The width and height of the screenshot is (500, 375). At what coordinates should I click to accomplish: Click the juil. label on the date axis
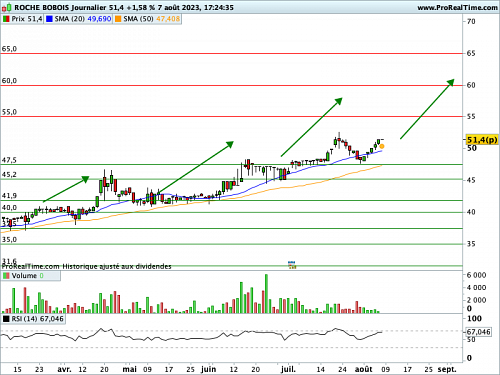[288, 369]
